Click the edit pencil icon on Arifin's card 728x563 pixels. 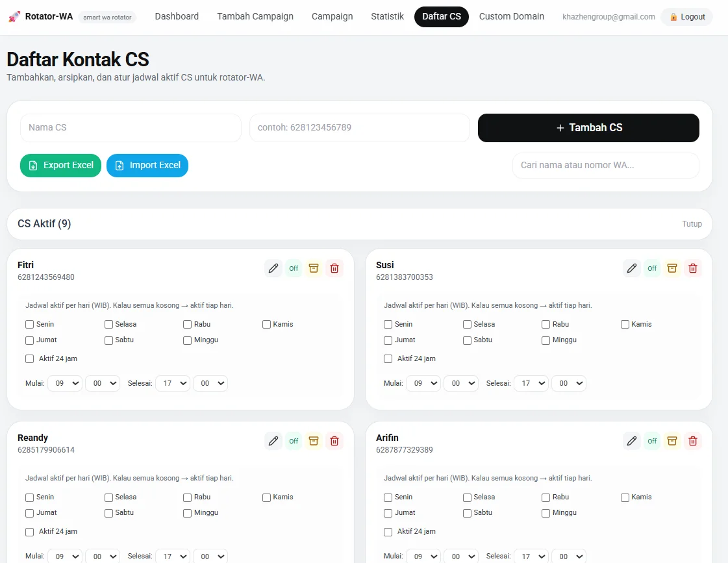point(631,441)
